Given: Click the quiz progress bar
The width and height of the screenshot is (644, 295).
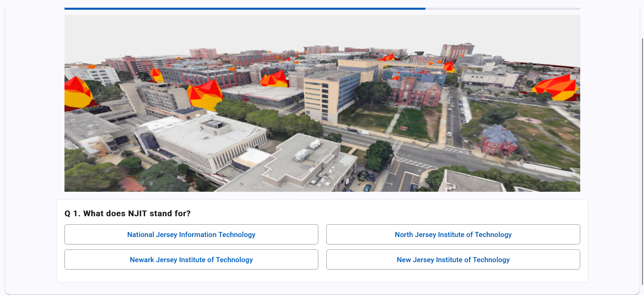Looking at the screenshot, I should click(x=322, y=9).
